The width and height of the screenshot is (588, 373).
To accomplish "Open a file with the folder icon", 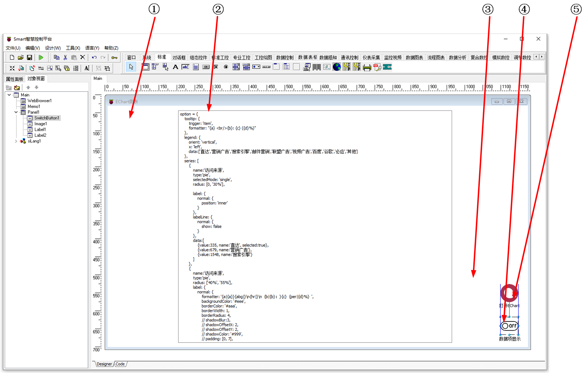I will pyautogui.click(x=21, y=57).
